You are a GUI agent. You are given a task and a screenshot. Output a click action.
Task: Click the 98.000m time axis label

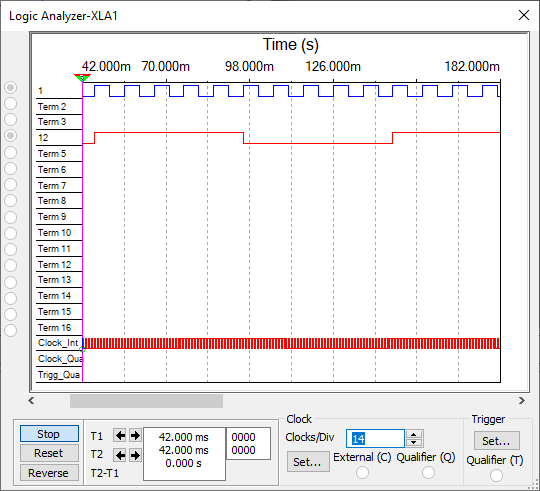pos(249,66)
